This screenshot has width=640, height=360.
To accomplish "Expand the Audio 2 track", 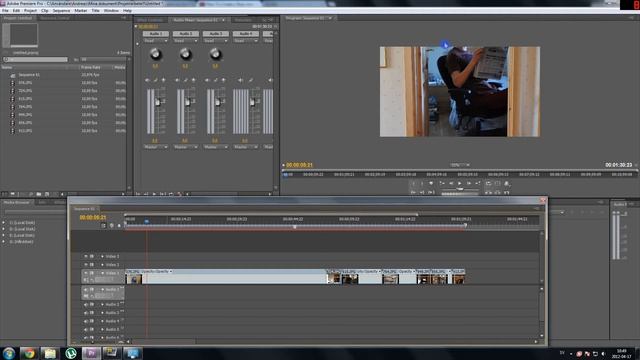I will [x=102, y=304].
